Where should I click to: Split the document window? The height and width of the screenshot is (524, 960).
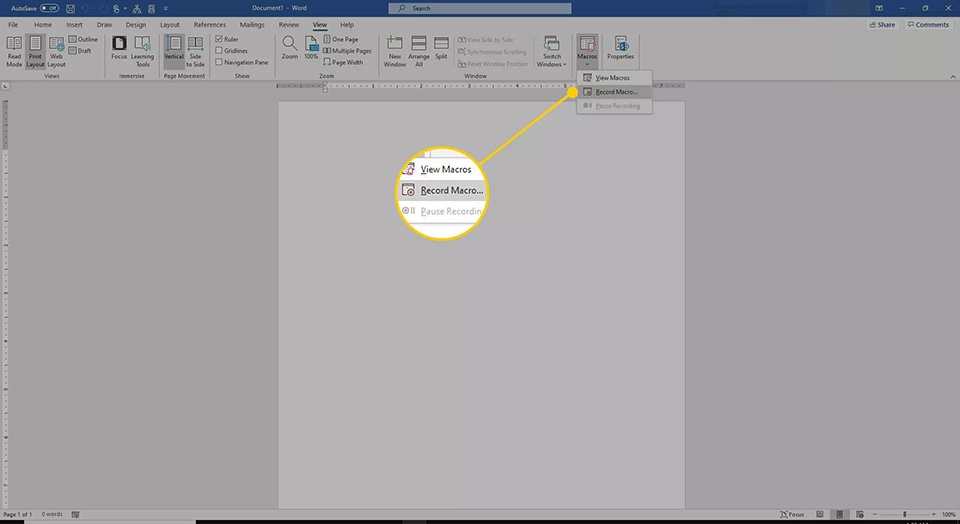(441, 48)
